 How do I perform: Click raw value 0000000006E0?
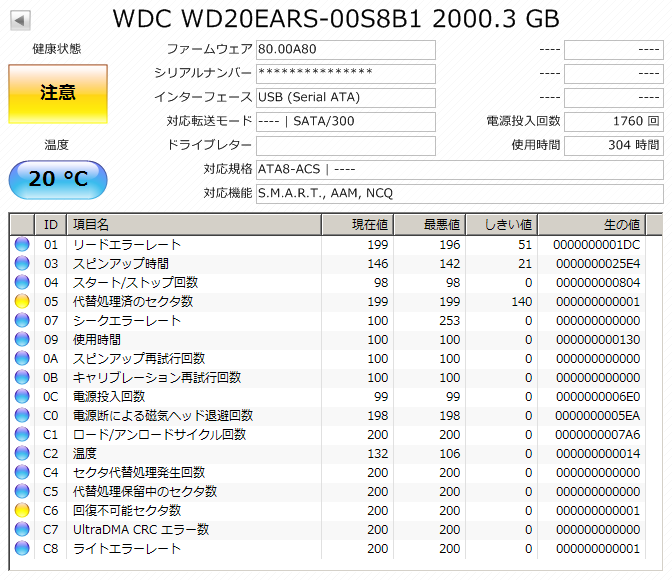598,396
